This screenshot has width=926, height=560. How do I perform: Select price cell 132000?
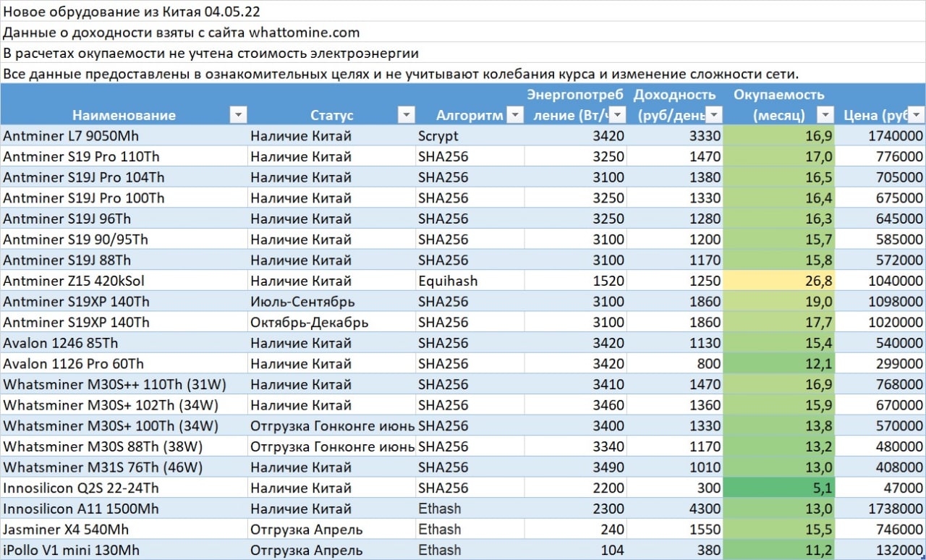tap(881, 550)
